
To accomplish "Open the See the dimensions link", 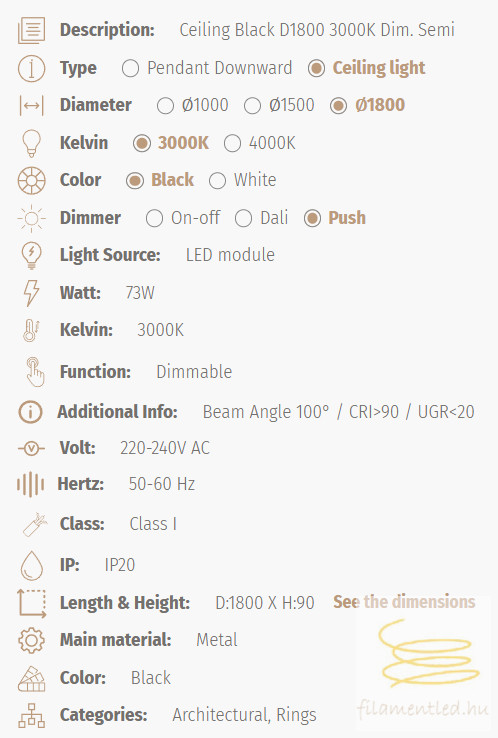I will [404, 602].
